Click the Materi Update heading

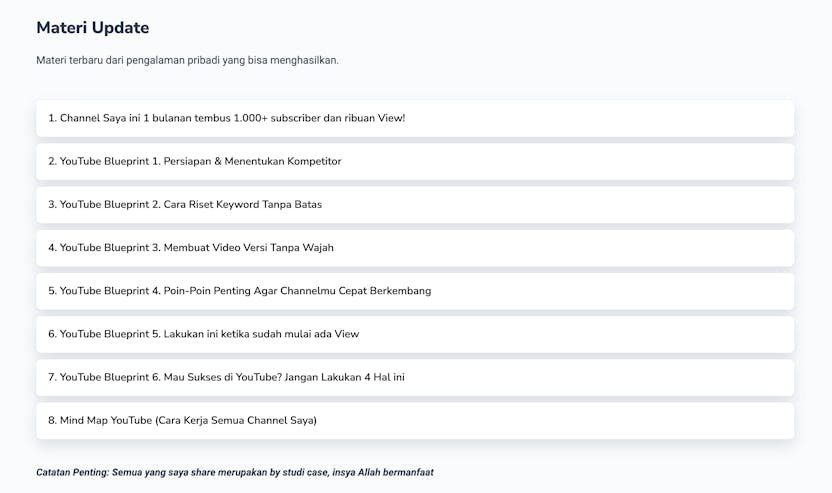click(93, 28)
